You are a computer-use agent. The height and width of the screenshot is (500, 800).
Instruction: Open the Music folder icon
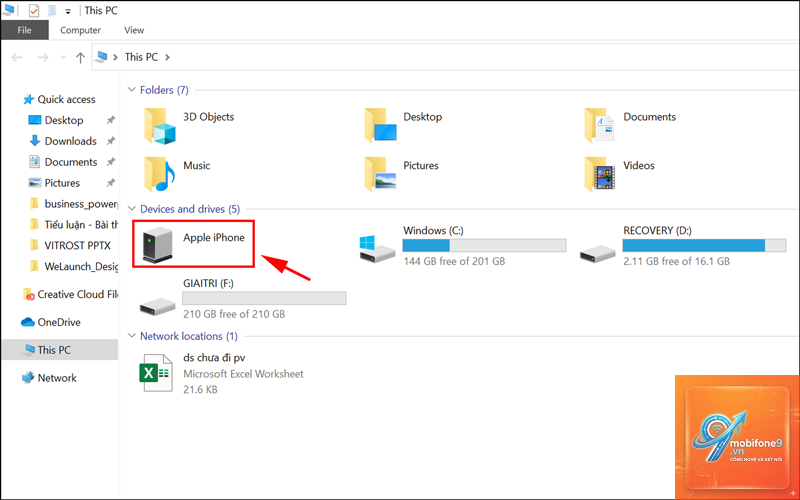tap(160, 174)
